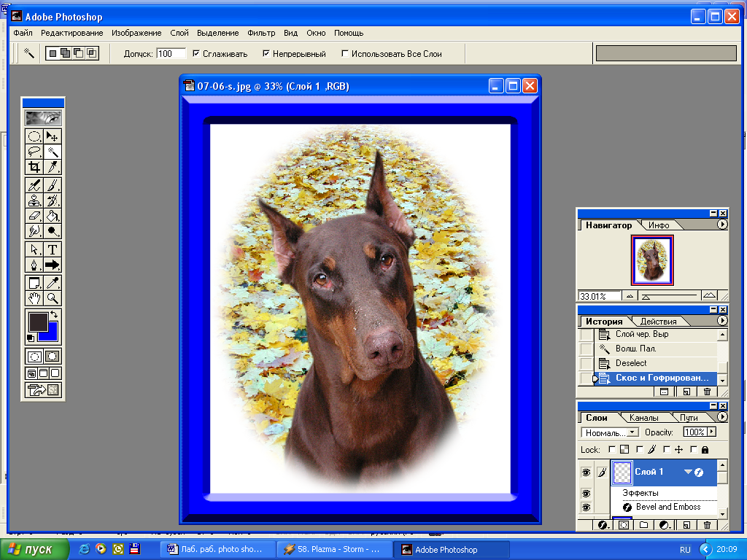Select the Hand tool
The height and width of the screenshot is (560, 747).
pyautogui.click(x=34, y=298)
